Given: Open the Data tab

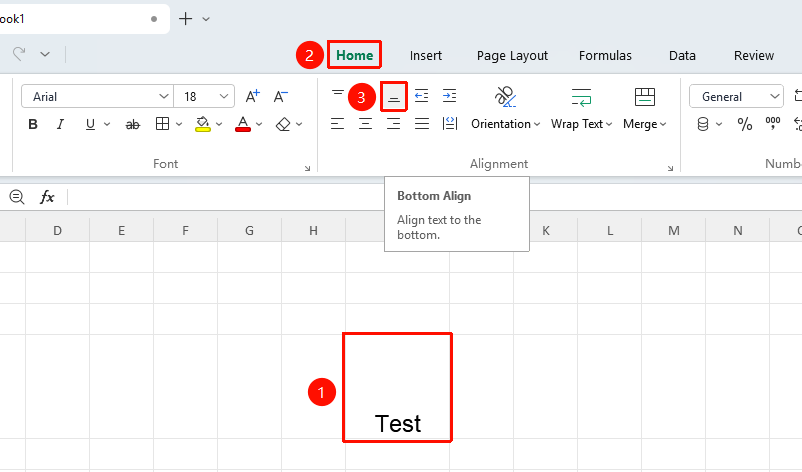Looking at the screenshot, I should click(x=682, y=56).
